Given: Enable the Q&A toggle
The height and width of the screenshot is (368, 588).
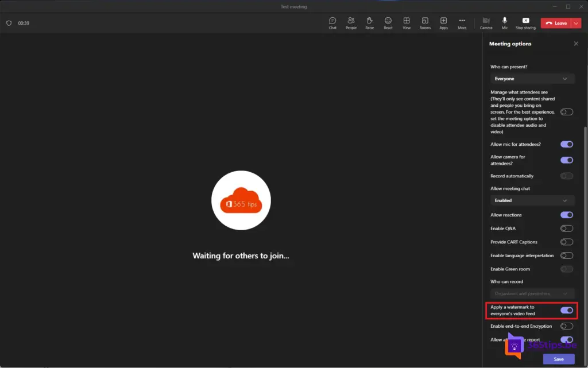Looking at the screenshot, I should (566, 228).
